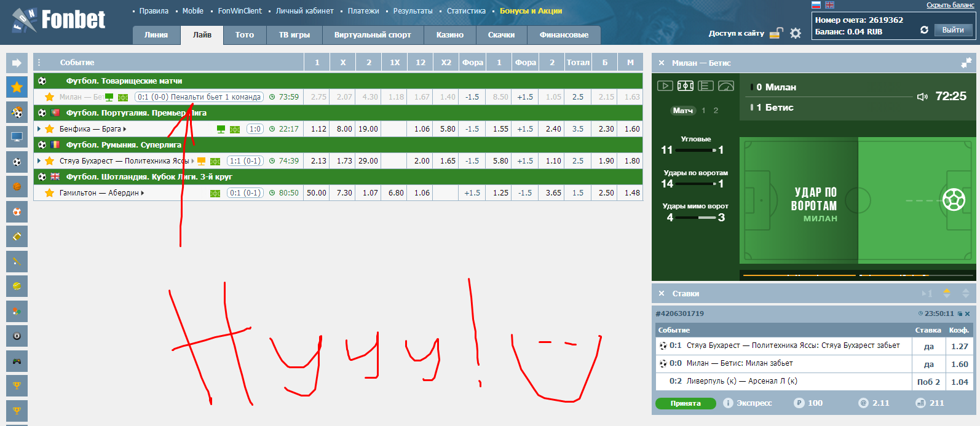Open the dropdown arrow after Политехника Яссы
Screen dimensions: 980x426
click(x=192, y=161)
